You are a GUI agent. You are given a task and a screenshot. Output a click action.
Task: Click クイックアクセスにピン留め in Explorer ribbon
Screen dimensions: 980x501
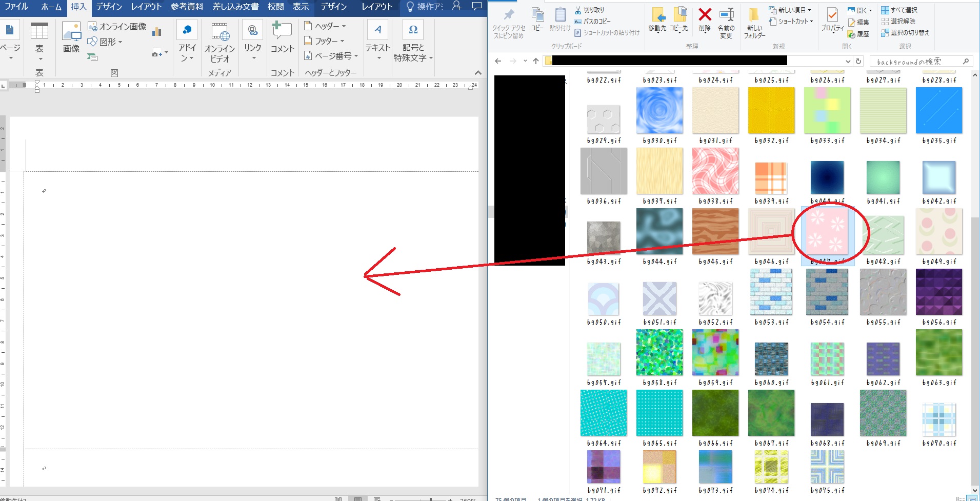coord(509,24)
